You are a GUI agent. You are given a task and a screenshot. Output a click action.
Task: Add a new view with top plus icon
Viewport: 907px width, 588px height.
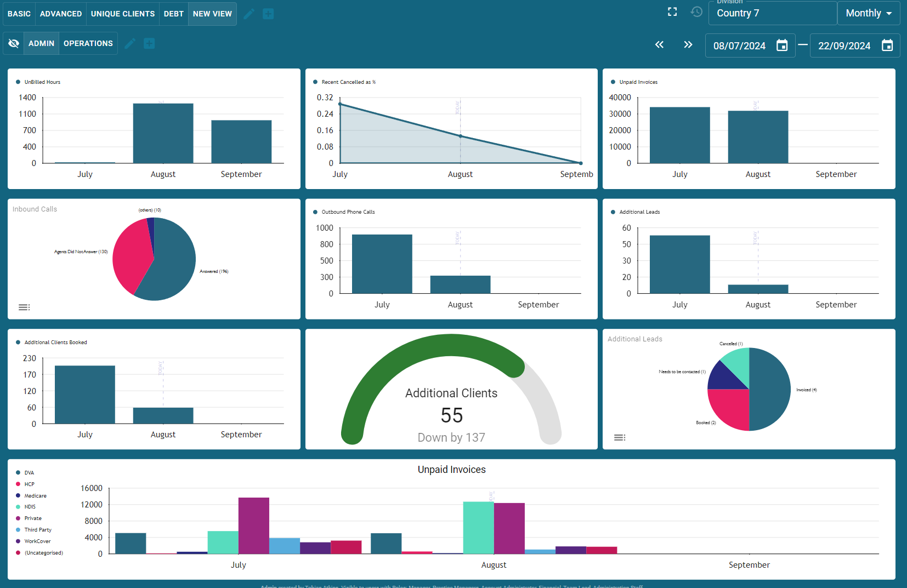(x=268, y=14)
